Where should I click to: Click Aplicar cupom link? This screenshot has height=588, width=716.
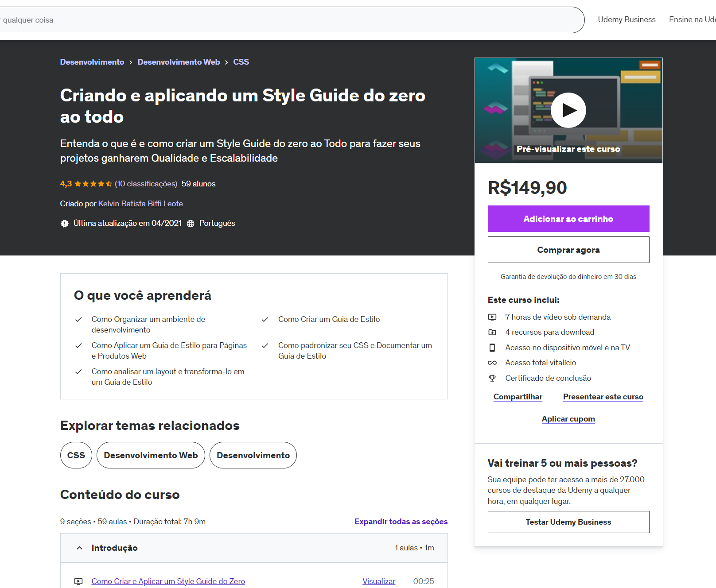tap(568, 419)
